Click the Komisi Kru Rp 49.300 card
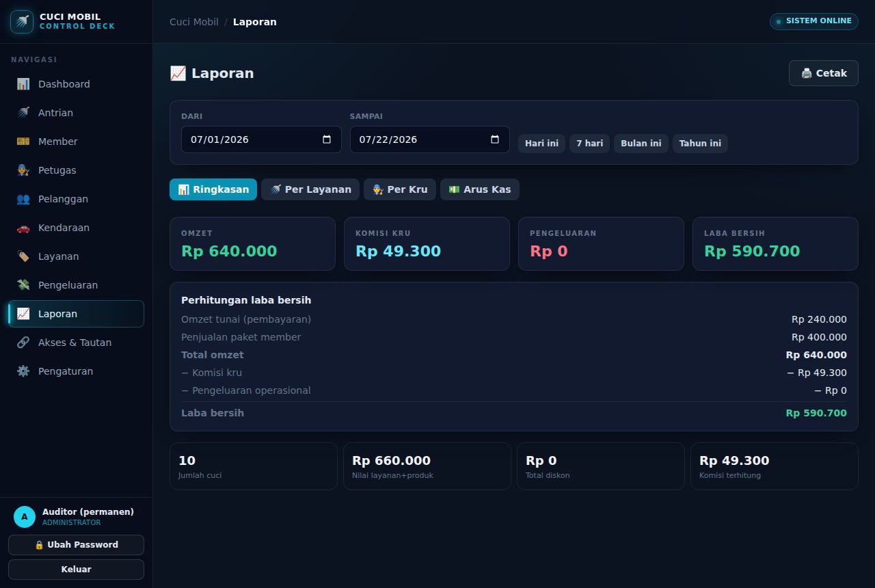 (x=427, y=244)
